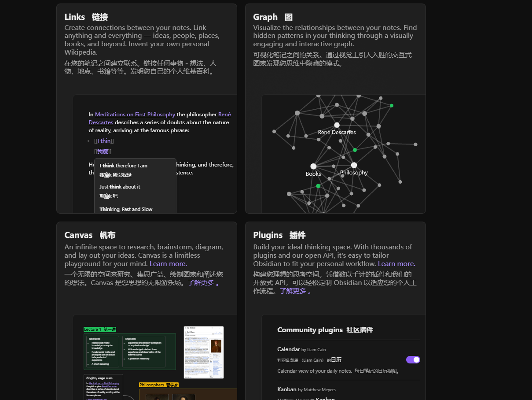Select the Books graph node
Viewport: 532px width, 400px height.
coord(313,167)
